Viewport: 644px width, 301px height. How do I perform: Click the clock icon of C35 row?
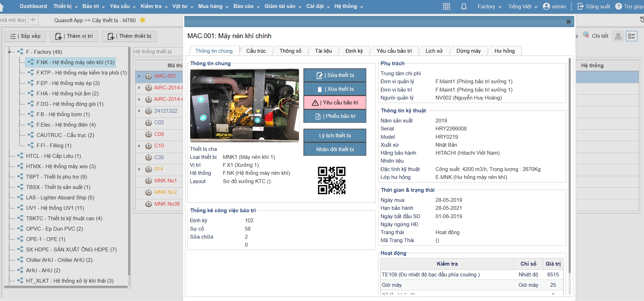pos(149,157)
